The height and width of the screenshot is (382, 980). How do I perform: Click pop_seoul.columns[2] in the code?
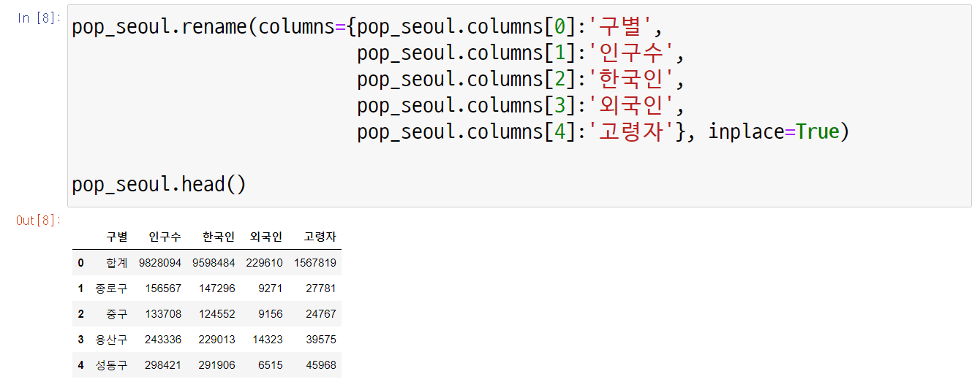(x=467, y=80)
